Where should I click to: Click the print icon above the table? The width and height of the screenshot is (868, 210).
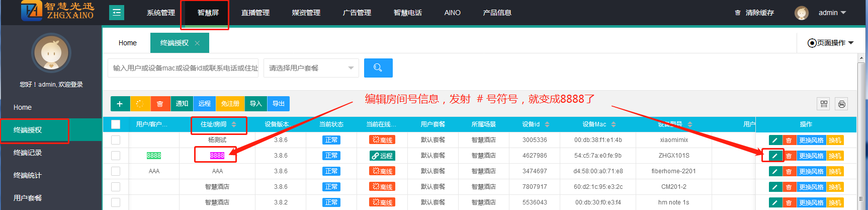841,104
